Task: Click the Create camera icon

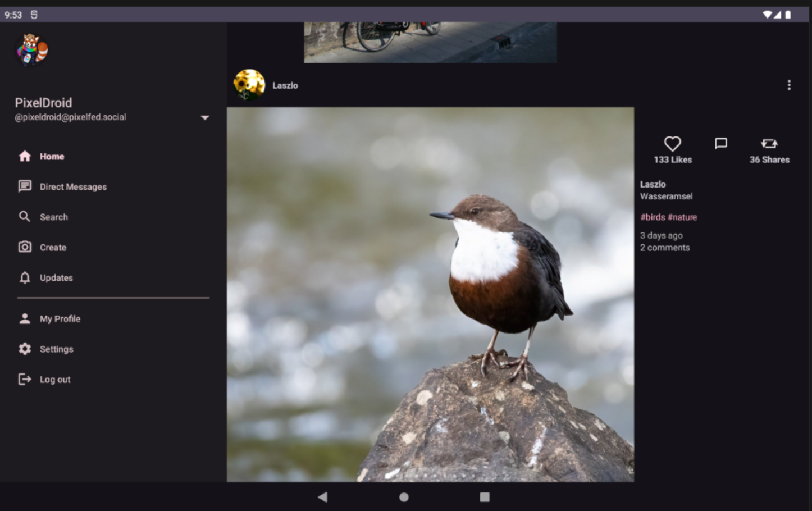Action: (x=25, y=247)
